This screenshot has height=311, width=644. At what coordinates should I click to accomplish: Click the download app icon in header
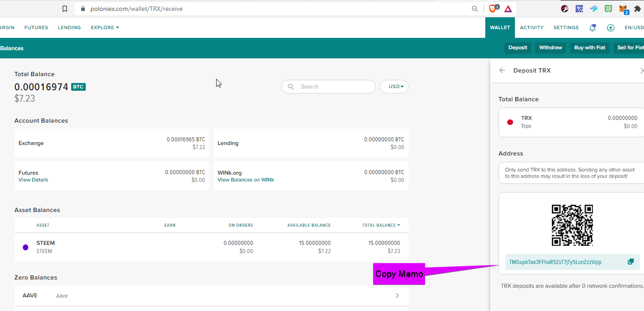(611, 28)
